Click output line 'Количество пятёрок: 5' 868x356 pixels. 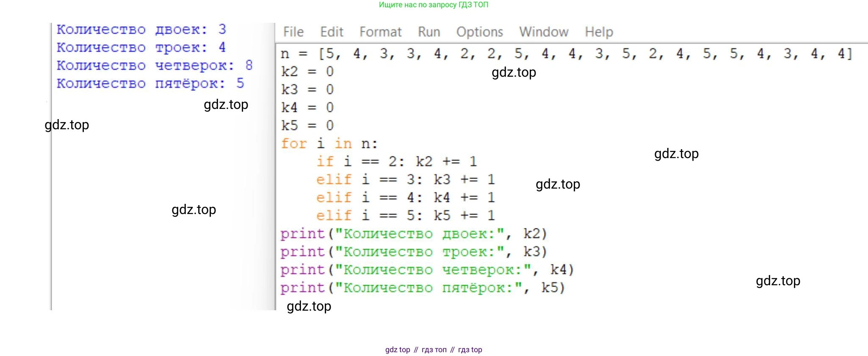pos(151,83)
